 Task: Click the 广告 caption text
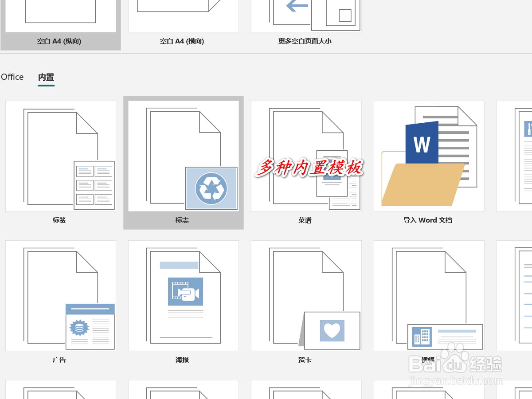click(59, 360)
